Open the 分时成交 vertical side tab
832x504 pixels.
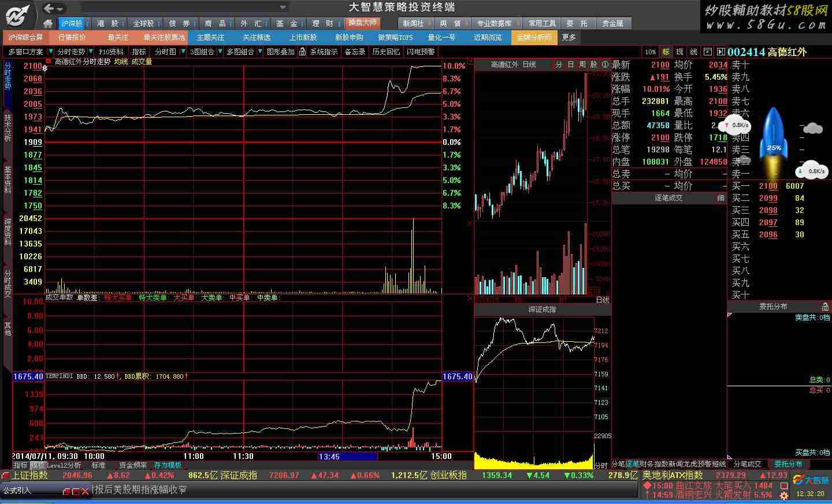pos(8,283)
